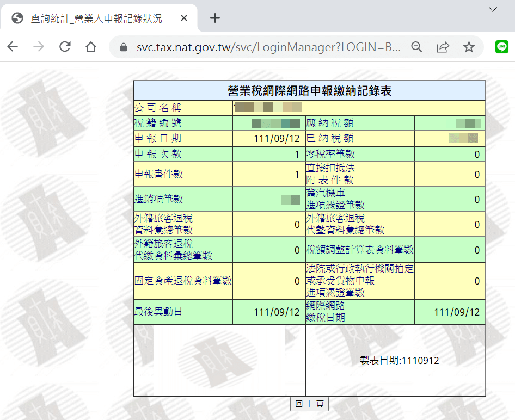Click the 外籍旅客退稅代繳資料彙總筆數 label
The height and width of the screenshot is (420, 515).
(174, 249)
